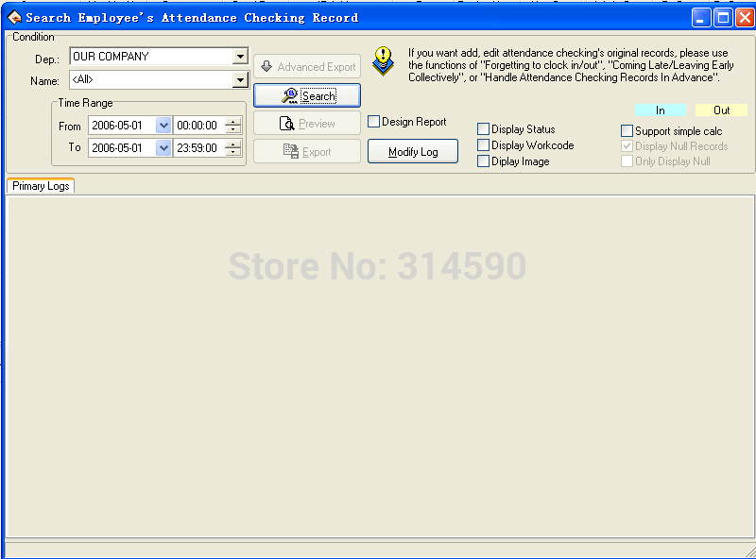Click the cyan In color legend
The height and width of the screenshot is (559, 756).
point(660,110)
